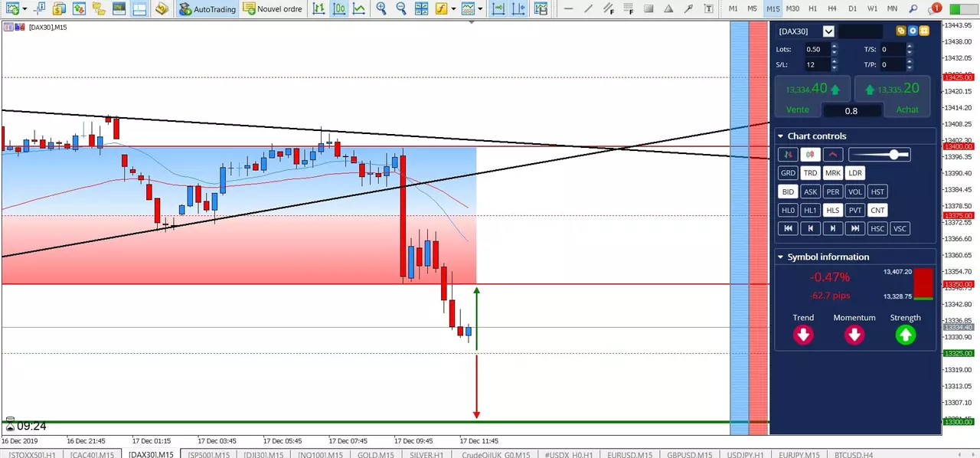Open the DAX30 symbol dropdown

pos(828,31)
